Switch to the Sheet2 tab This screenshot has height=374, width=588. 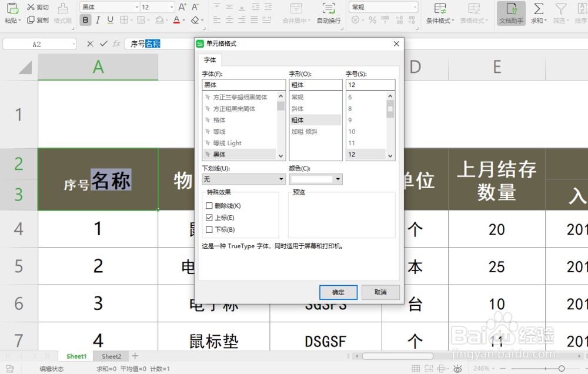[111, 356]
